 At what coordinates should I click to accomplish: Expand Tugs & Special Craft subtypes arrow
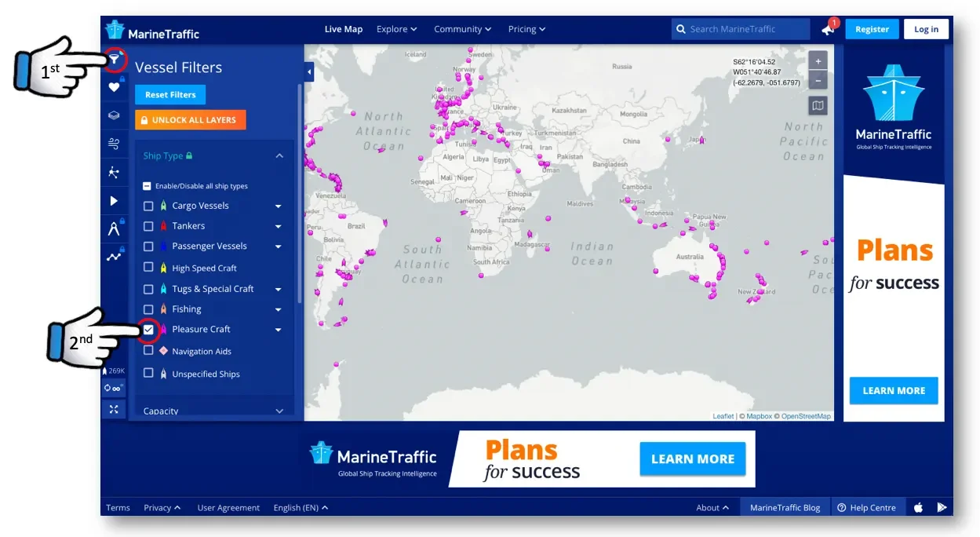click(278, 289)
